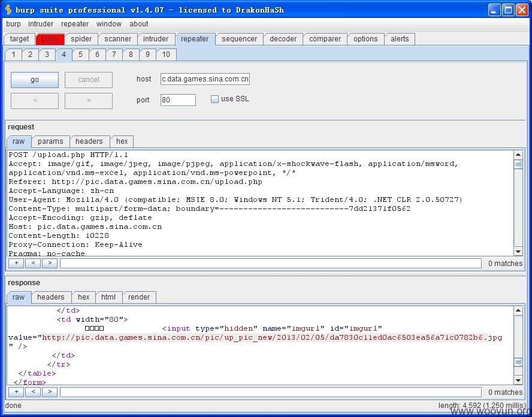This screenshot has width=532, height=417.
Task: Select repeater request tab 6
Action: pos(97,55)
